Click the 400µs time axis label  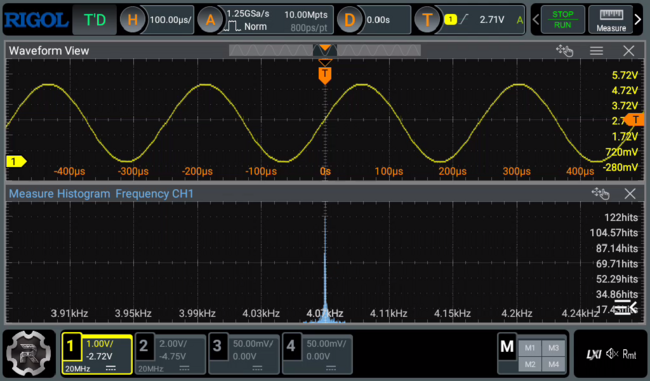pyautogui.click(x=580, y=171)
